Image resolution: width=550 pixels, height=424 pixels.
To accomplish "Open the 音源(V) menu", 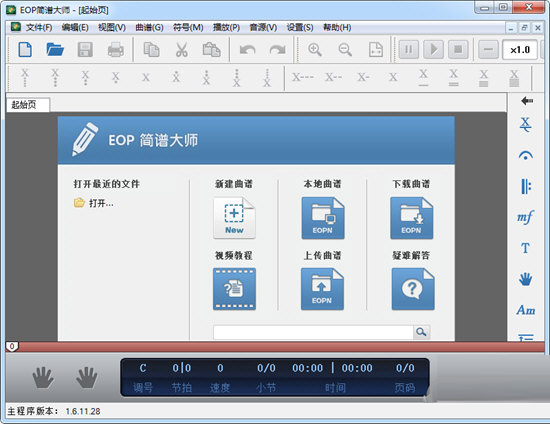I will tap(263, 27).
